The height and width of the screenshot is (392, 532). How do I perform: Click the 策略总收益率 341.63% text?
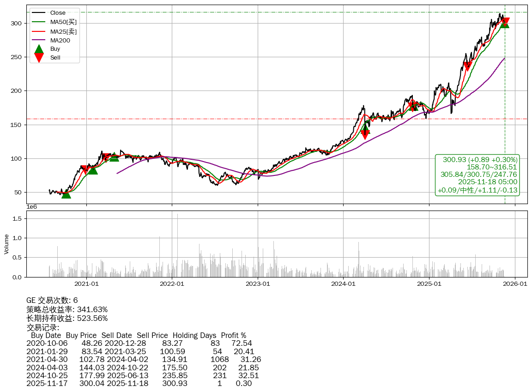[67, 309]
